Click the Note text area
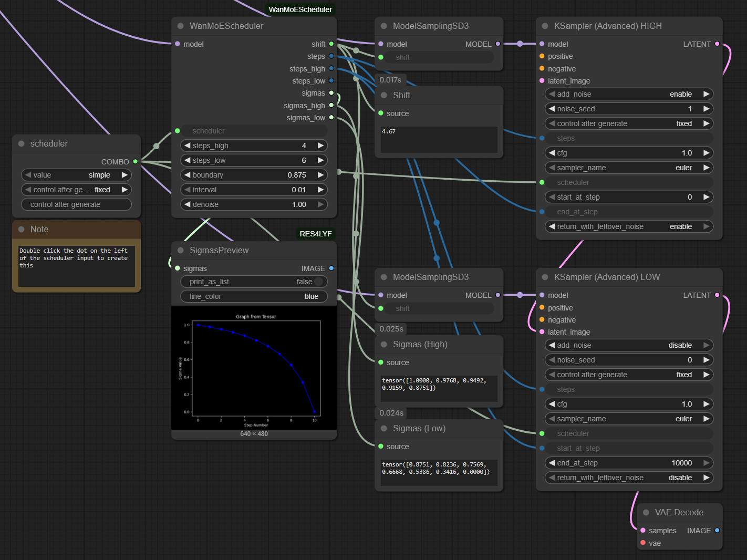This screenshot has width=747, height=560. pos(77,266)
